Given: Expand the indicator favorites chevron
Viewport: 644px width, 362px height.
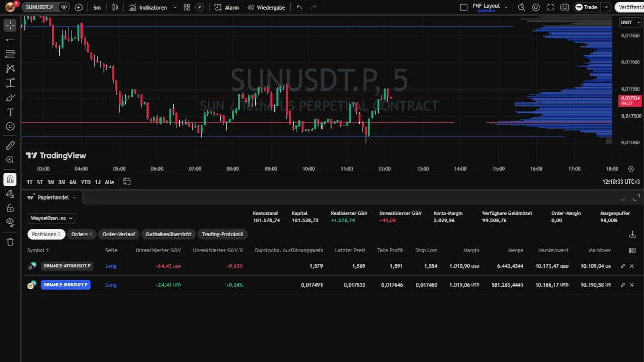Looking at the screenshot, I should [x=175, y=7].
